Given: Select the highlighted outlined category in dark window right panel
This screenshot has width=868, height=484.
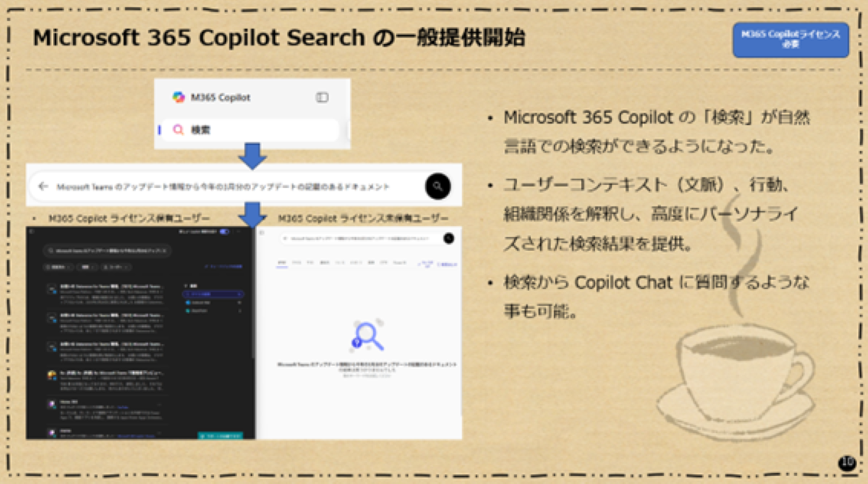Looking at the screenshot, I should tap(214, 294).
